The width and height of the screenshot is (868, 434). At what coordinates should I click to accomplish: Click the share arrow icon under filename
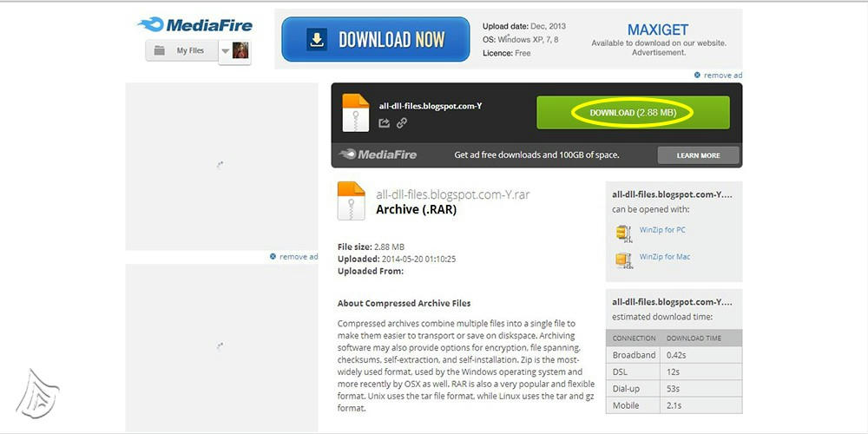(385, 123)
